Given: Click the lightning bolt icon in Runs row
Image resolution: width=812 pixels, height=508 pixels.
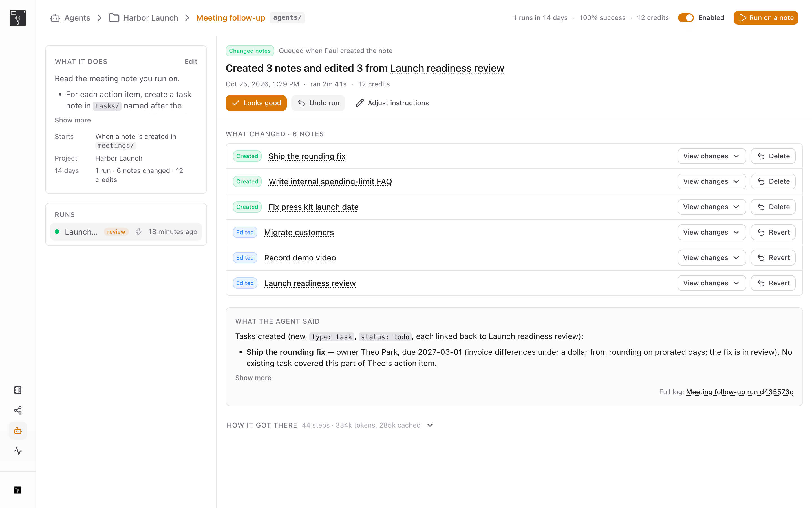Looking at the screenshot, I should [139, 231].
